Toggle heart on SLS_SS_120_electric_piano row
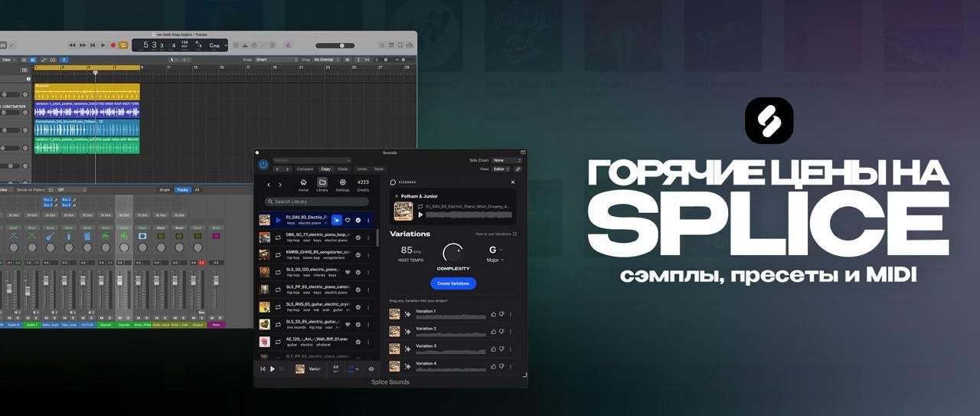Viewport: 980px width, 416px height. point(348,272)
